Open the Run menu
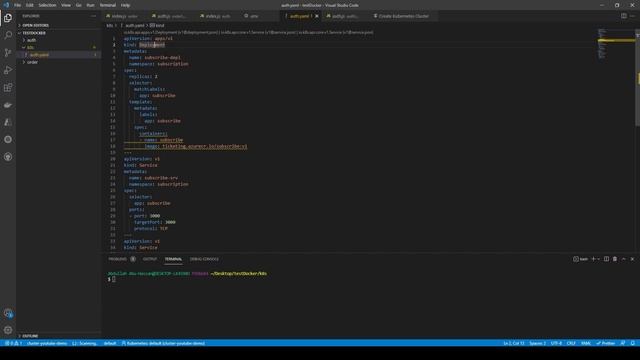This screenshot has height=360, width=640. click(90, 5)
